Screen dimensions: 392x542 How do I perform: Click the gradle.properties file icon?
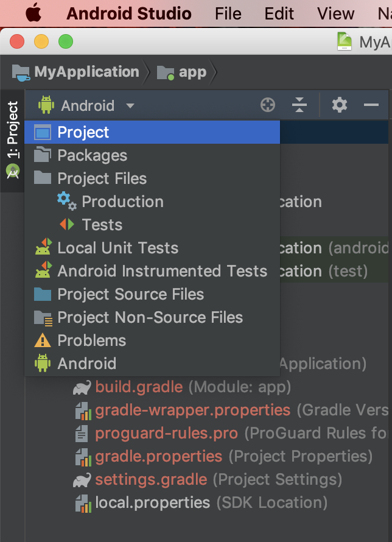(x=83, y=457)
